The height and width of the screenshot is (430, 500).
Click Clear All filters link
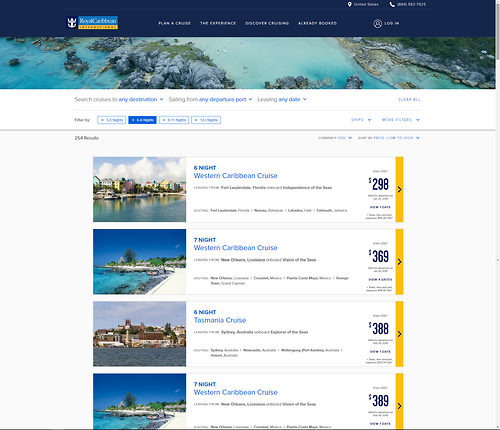[x=409, y=100]
